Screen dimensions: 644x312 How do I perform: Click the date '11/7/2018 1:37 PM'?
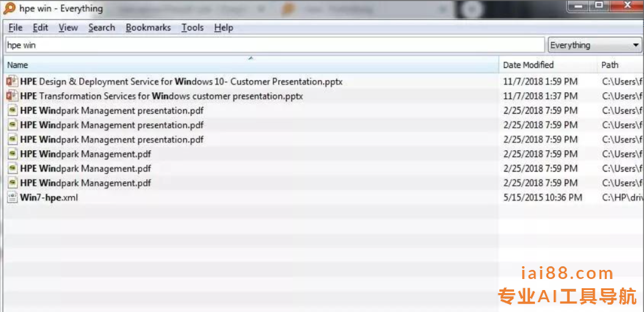click(540, 96)
